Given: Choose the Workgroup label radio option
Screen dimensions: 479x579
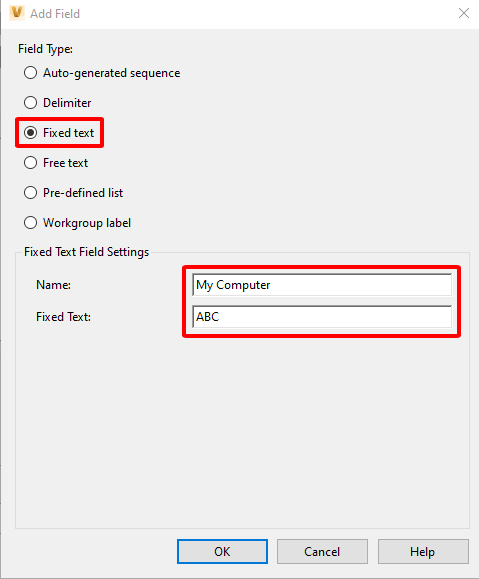Looking at the screenshot, I should tap(30, 223).
